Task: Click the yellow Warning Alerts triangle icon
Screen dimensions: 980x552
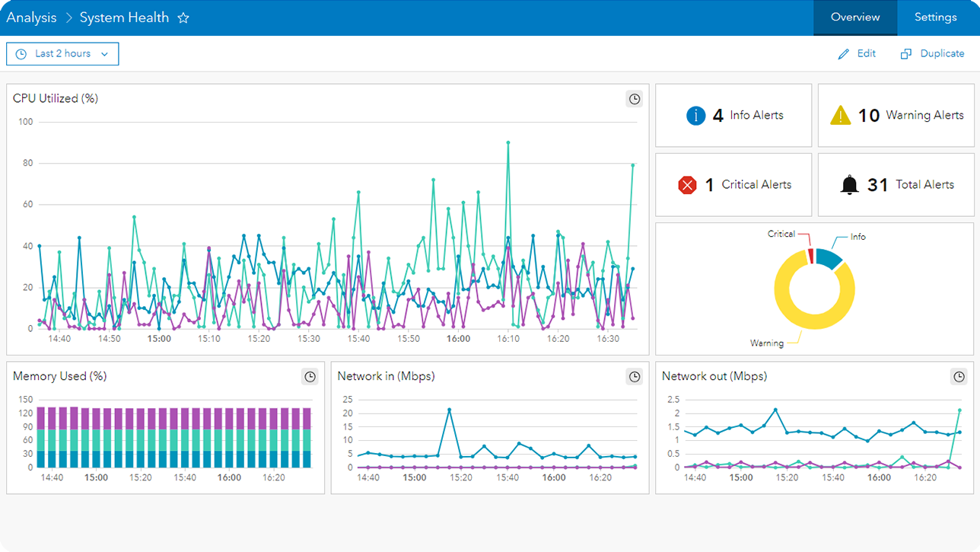Action: click(x=840, y=116)
